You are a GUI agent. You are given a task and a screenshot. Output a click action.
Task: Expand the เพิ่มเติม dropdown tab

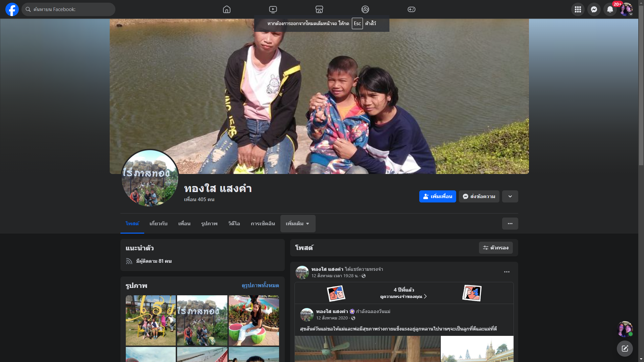[298, 224]
